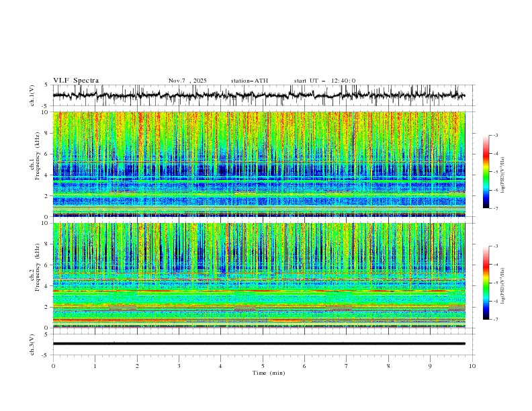Viewport: 532px width, 411px height.
Task: Click the "-7" tick on ch.1 colorbar
Action: [495, 208]
